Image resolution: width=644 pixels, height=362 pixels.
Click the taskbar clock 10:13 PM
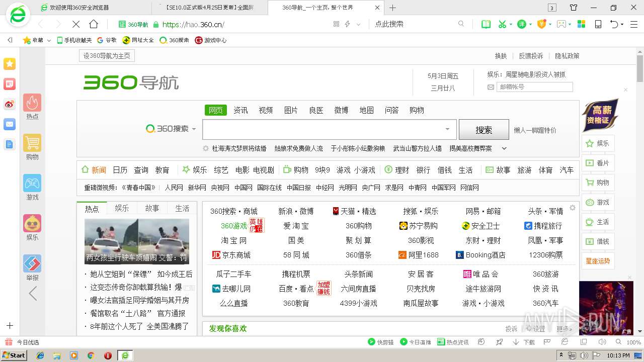tap(618, 355)
